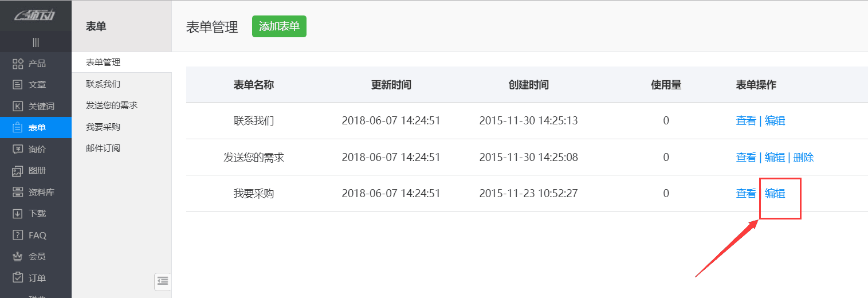
Task: Collapse the main sidebar with the three-bar toggle
Action: point(36,42)
